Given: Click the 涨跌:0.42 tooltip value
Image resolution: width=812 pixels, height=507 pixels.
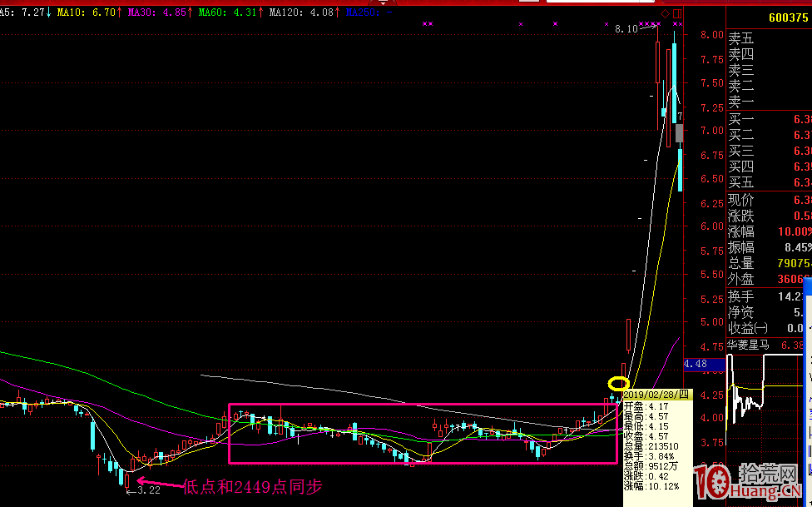Looking at the screenshot, I should [x=646, y=476].
